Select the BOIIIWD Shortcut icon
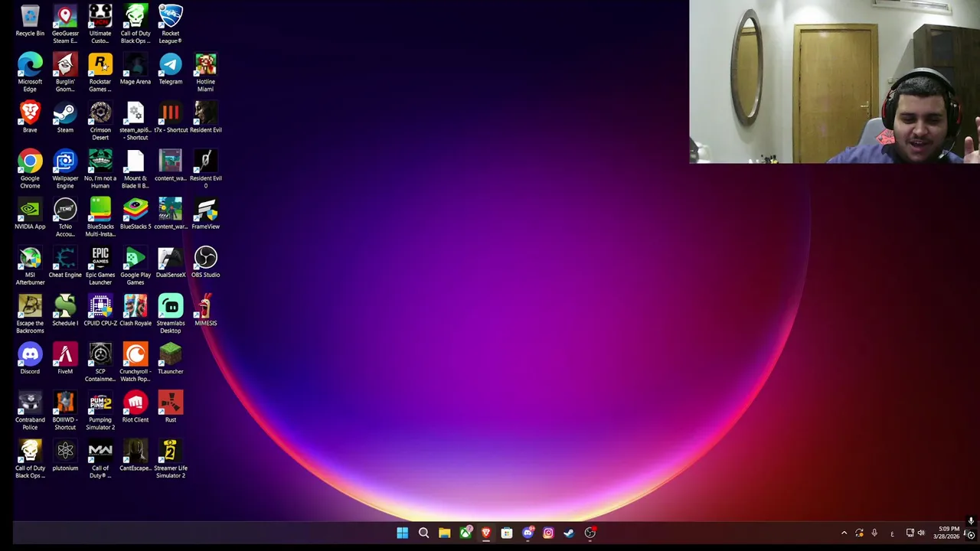The height and width of the screenshot is (551, 980). 65,409
